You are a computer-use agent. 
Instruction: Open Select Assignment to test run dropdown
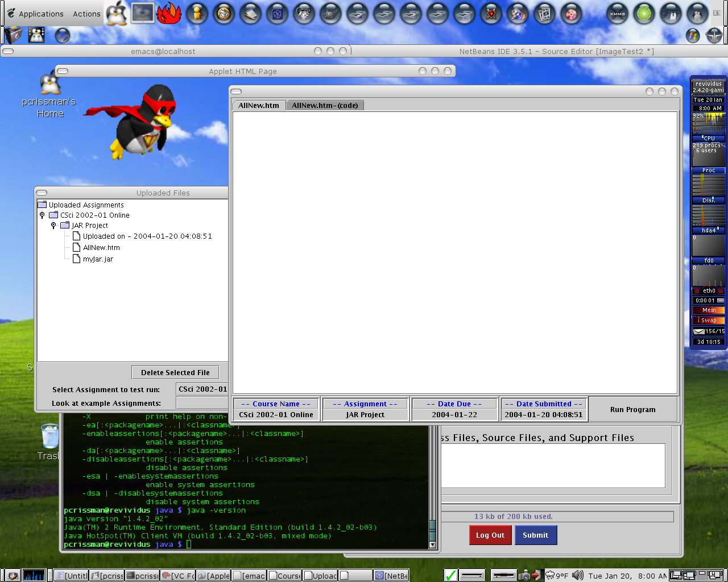pyautogui.click(x=202, y=389)
